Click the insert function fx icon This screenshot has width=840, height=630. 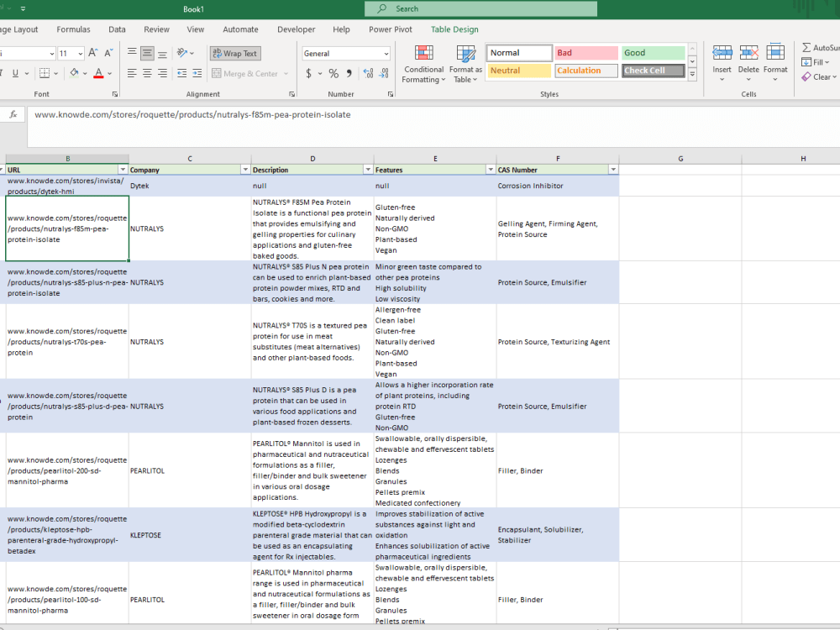click(x=13, y=114)
